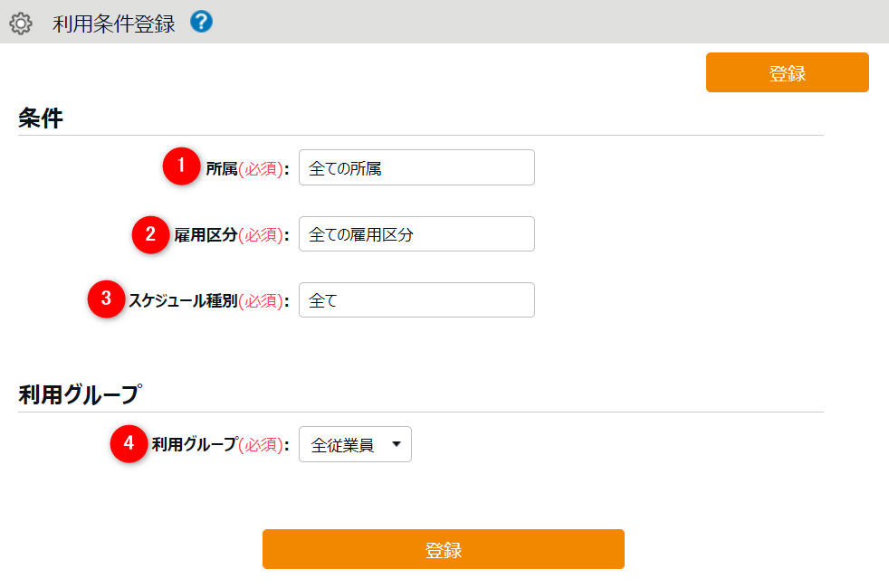Click the 条件 section heading

[x=41, y=119]
